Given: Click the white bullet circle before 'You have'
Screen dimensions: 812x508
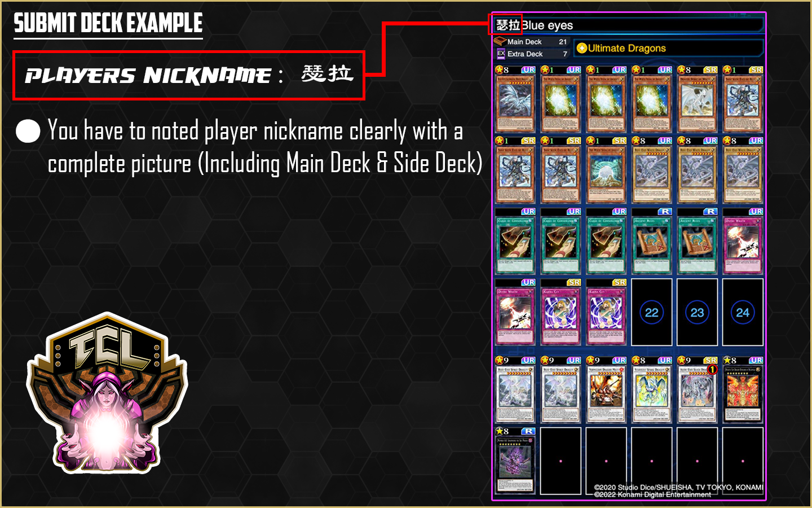Looking at the screenshot, I should [x=28, y=131].
